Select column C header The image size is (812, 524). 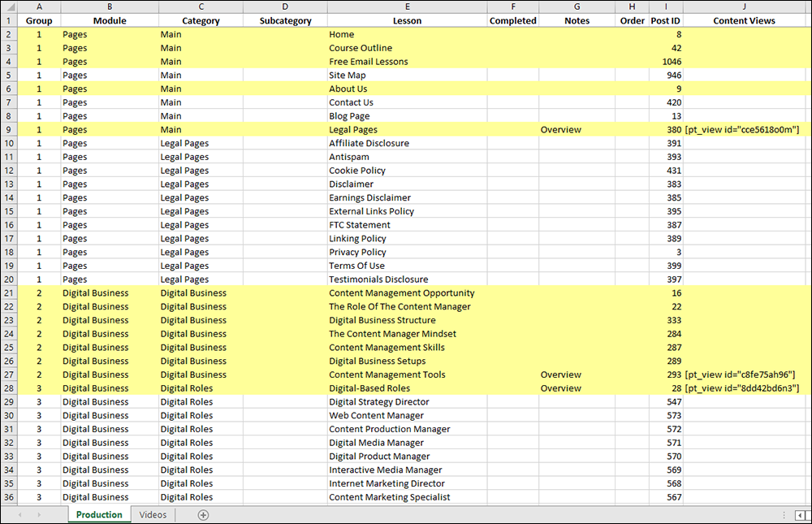[x=201, y=6]
